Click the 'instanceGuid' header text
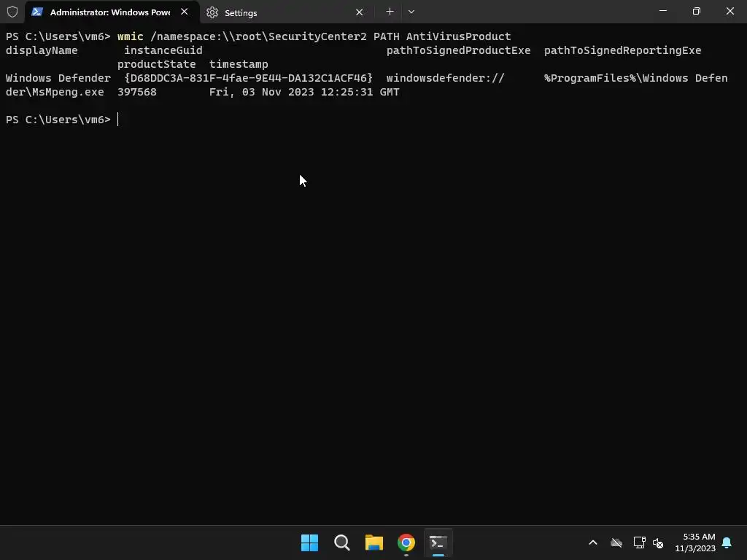This screenshot has height=560, width=747. [x=163, y=50]
